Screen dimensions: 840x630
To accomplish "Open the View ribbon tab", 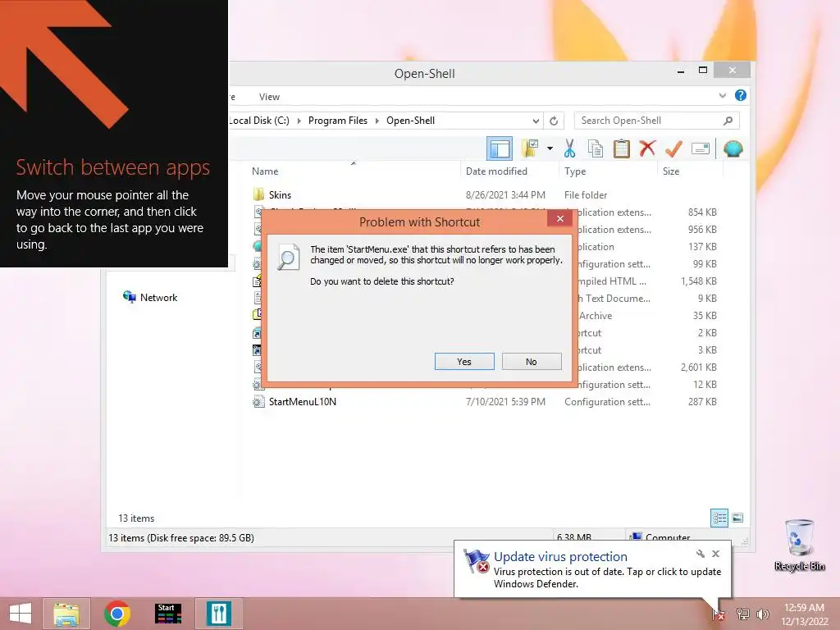I will click(269, 97).
